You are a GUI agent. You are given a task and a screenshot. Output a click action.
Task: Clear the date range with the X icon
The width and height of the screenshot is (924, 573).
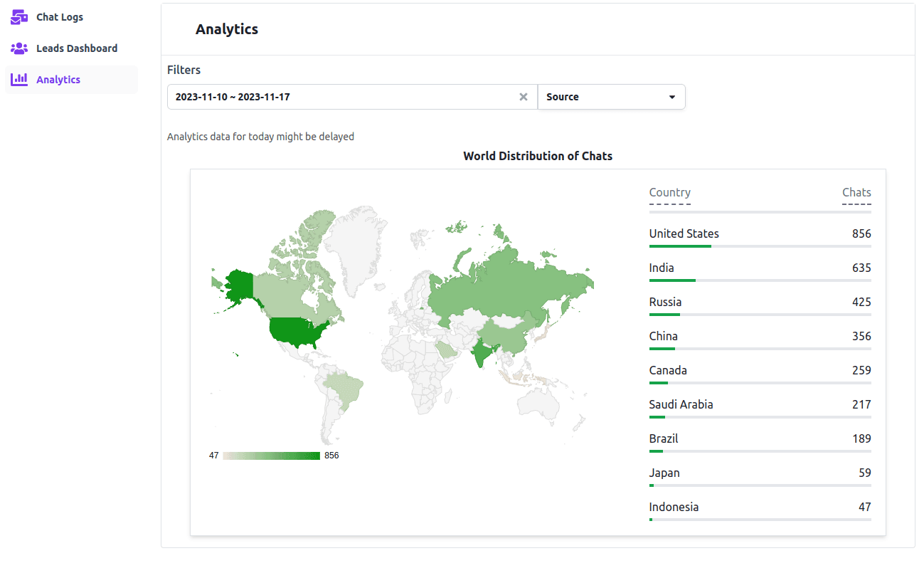tap(524, 97)
